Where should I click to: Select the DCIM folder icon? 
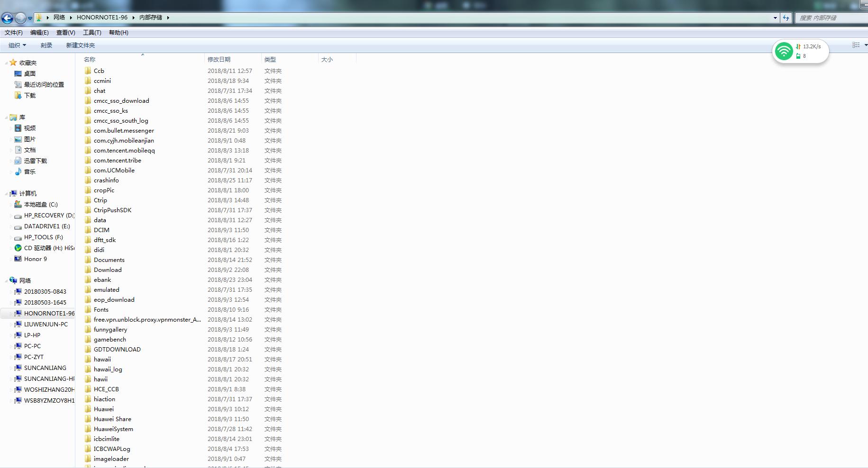point(88,230)
